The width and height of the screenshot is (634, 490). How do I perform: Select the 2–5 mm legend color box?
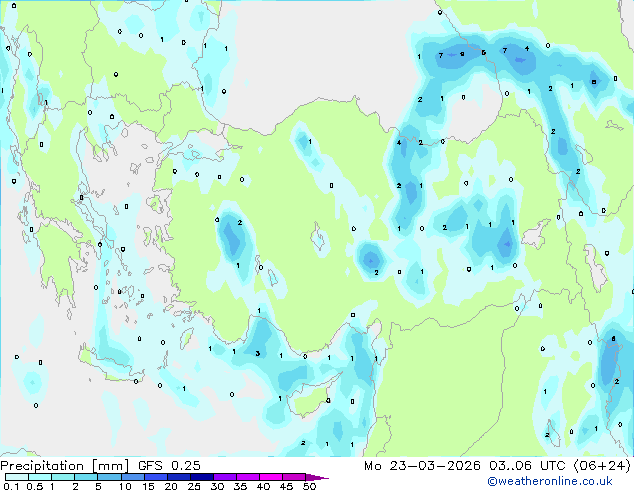click(86, 477)
